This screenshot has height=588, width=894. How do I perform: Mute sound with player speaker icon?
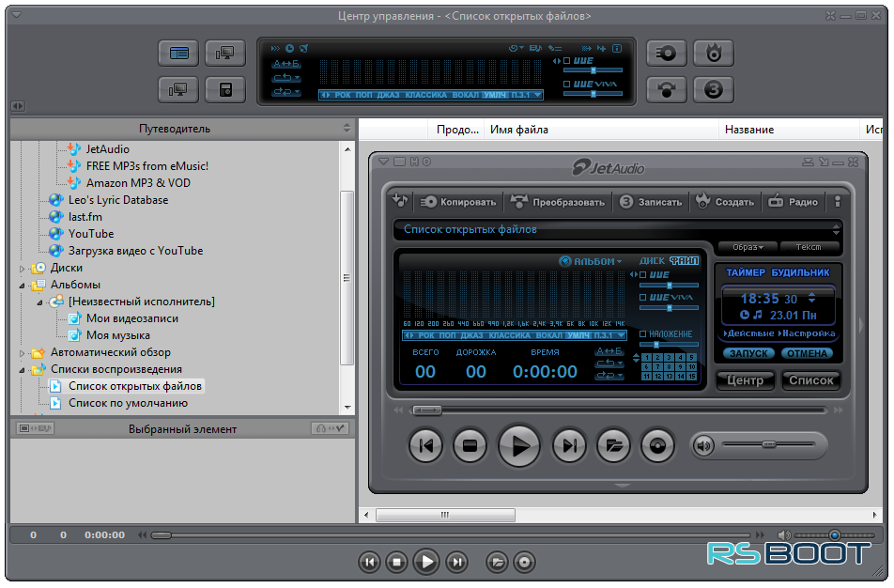[x=704, y=445]
